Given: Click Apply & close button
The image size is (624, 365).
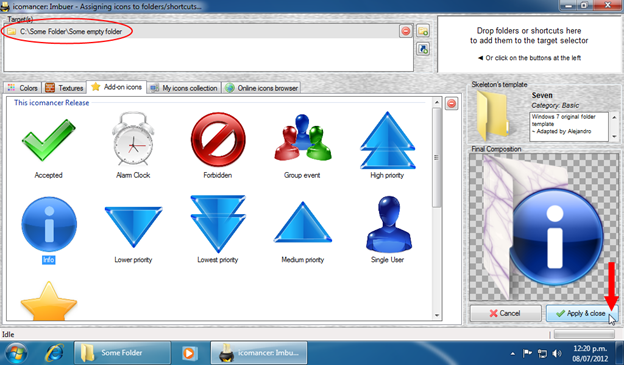Looking at the screenshot, I should pos(581,313).
